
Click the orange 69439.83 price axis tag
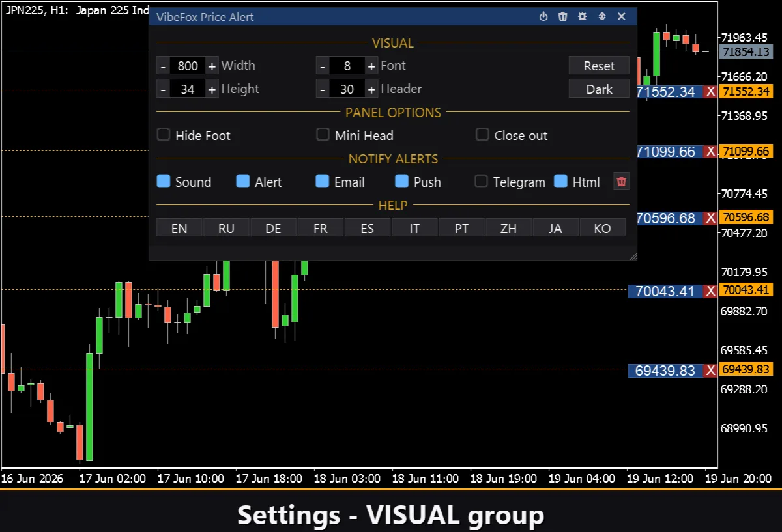tap(746, 369)
